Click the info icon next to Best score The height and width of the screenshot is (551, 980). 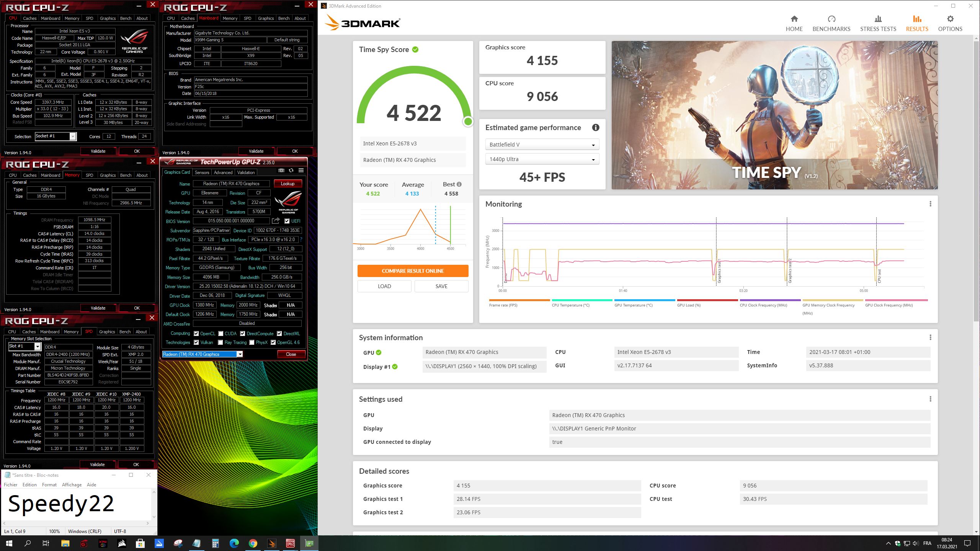459,184
